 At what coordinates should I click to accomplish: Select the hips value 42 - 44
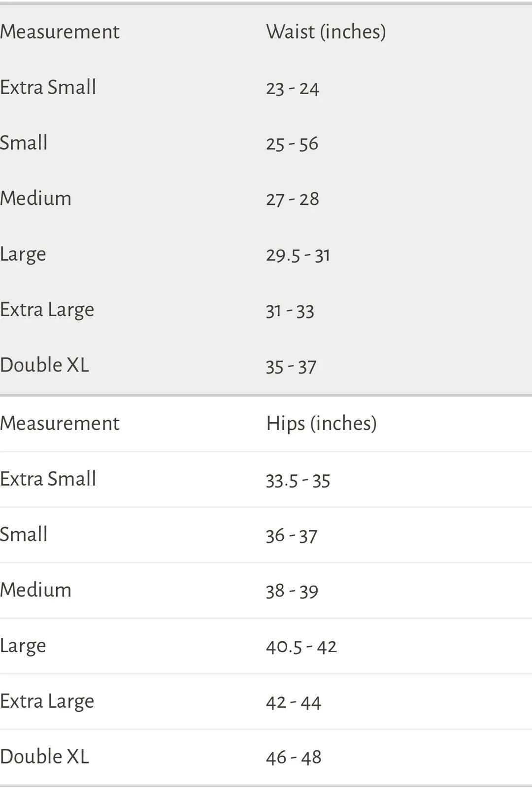[x=294, y=702]
